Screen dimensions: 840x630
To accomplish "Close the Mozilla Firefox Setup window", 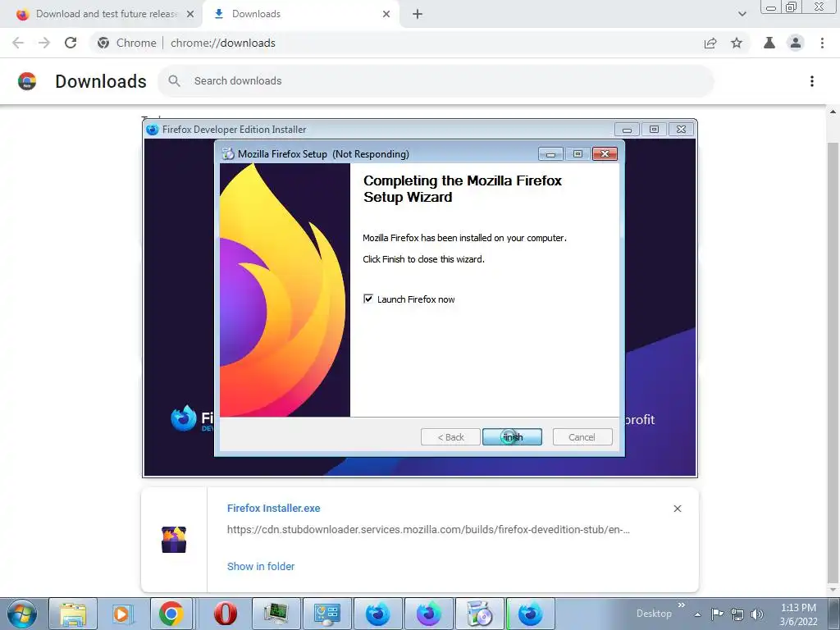I will click(605, 154).
